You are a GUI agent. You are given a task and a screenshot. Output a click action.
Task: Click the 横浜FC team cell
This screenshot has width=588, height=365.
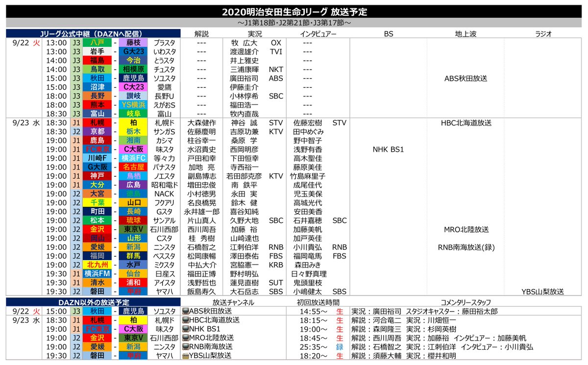tap(133, 158)
